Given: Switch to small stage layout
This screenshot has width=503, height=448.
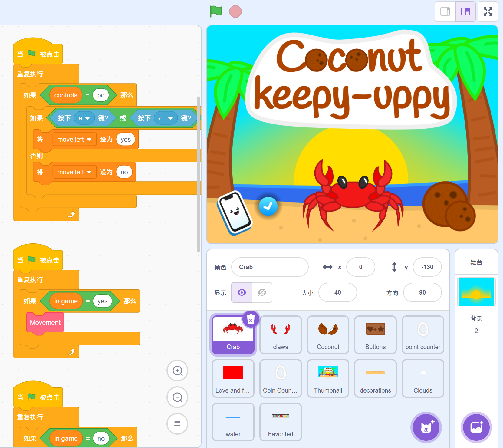Looking at the screenshot, I should tap(445, 12).
